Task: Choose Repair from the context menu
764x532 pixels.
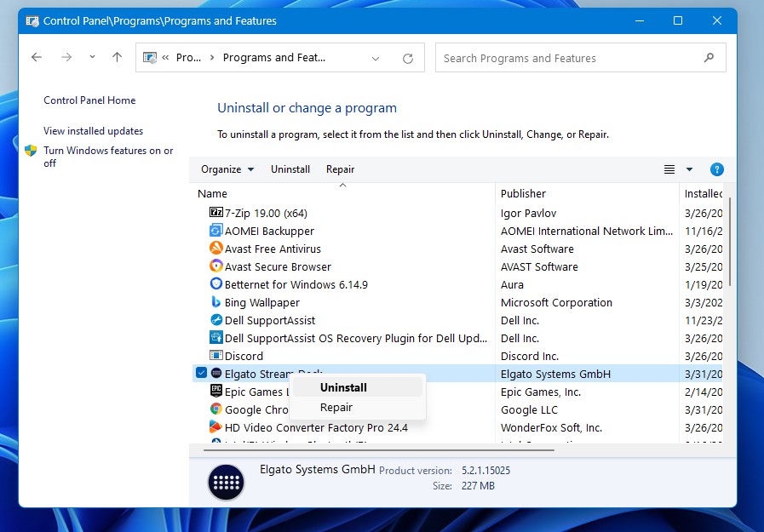Action: pos(358,408)
